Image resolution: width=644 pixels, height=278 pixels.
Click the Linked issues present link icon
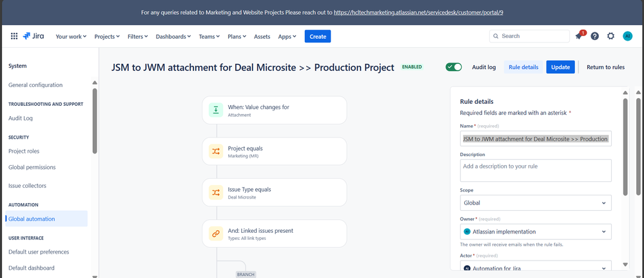[216, 233]
